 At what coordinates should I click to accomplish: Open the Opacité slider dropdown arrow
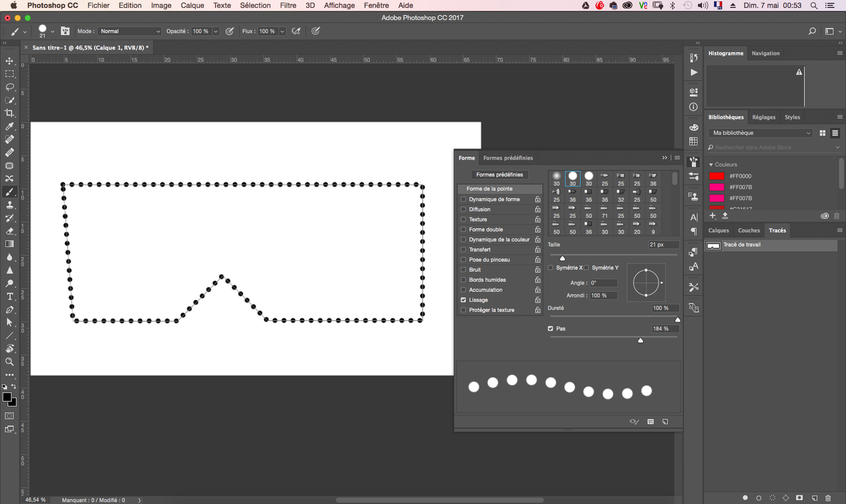(215, 31)
